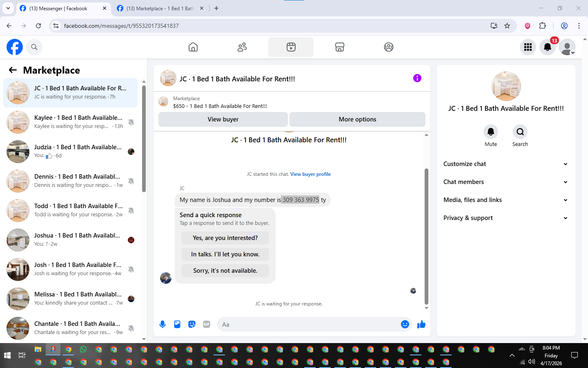Click the conversation list scrollbar

pos(144,139)
